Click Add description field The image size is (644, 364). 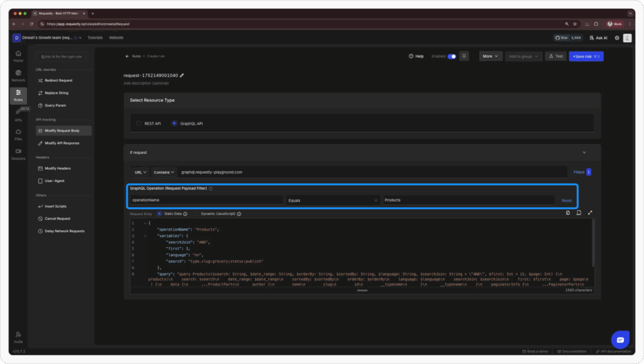pyautogui.click(x=146, y=84)
